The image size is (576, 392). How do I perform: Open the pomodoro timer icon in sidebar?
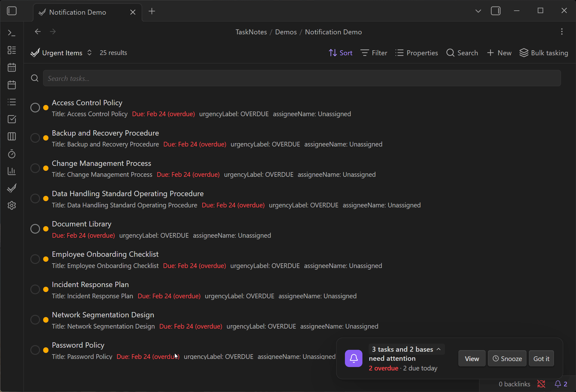tap(12, 154)
